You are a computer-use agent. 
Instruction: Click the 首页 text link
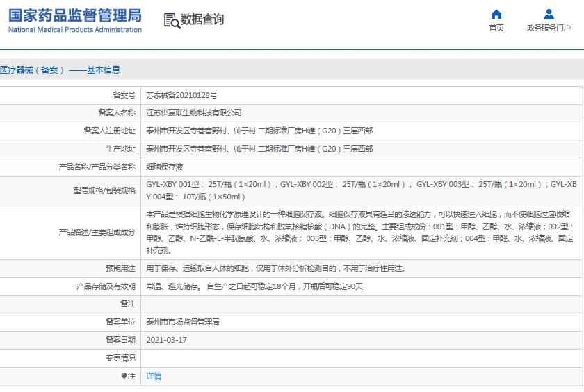pyautogui.click(x=496, y=28)
